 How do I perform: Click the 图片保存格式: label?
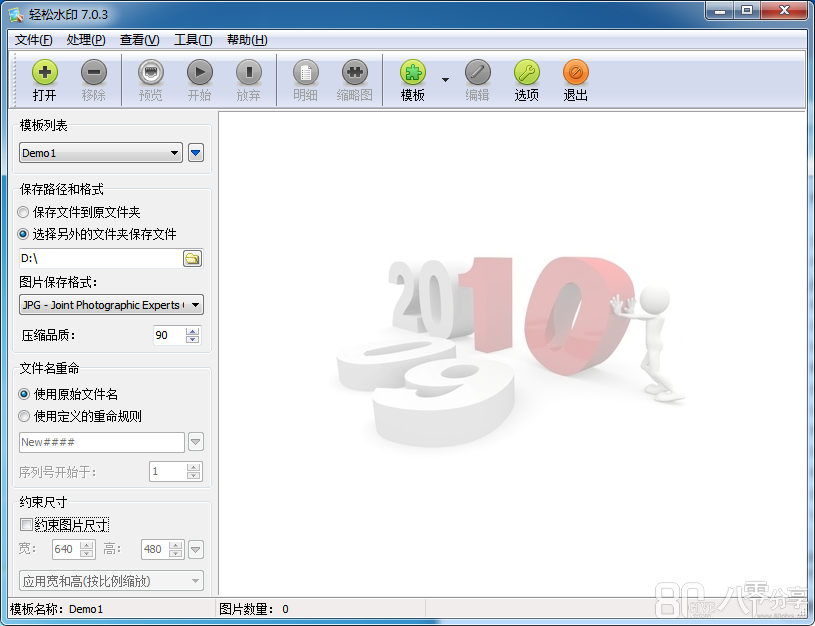58,282
